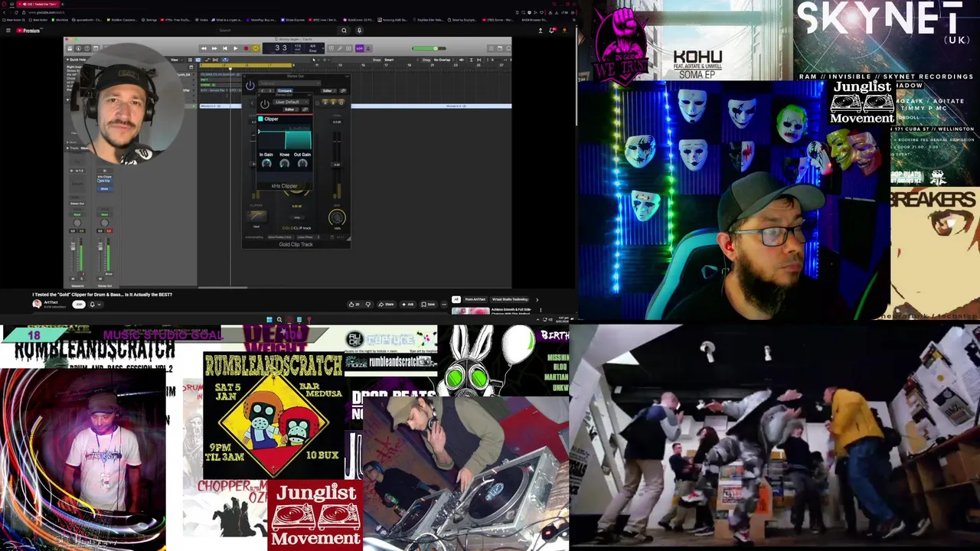Click browser back arrow

[x=4, y=12]
